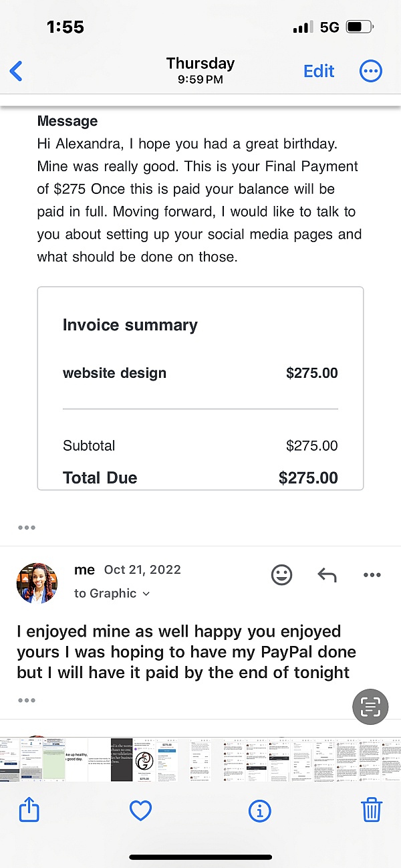Expand the collapsed ellipsis below invoice summary

pyautogui.click(x=27, y=527)
